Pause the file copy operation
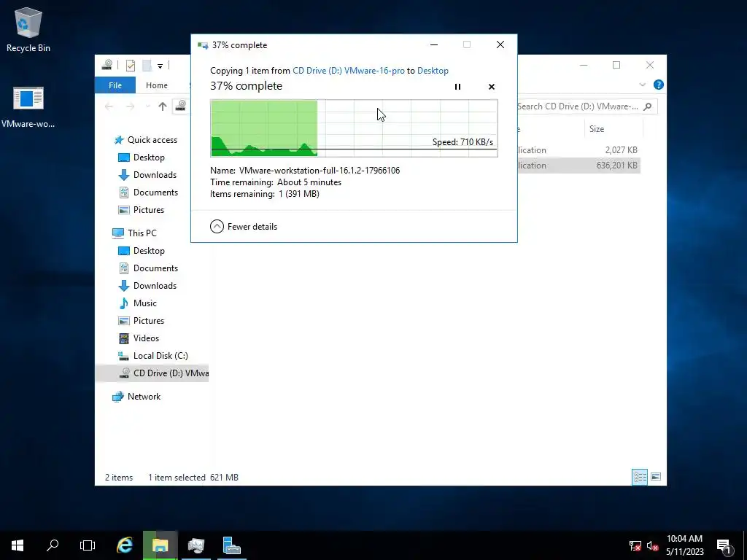The width and height of the screenshot is (747, 560). (457, 87)
